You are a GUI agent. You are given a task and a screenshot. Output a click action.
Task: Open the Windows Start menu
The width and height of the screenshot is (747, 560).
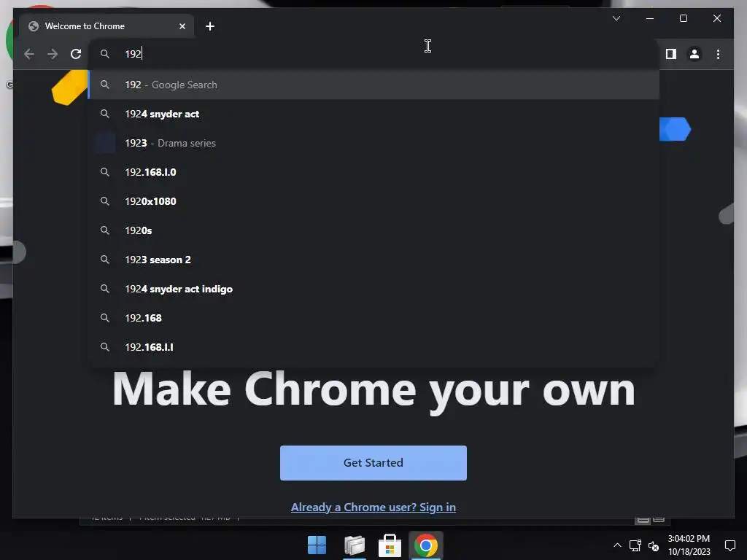click(317, 545)
